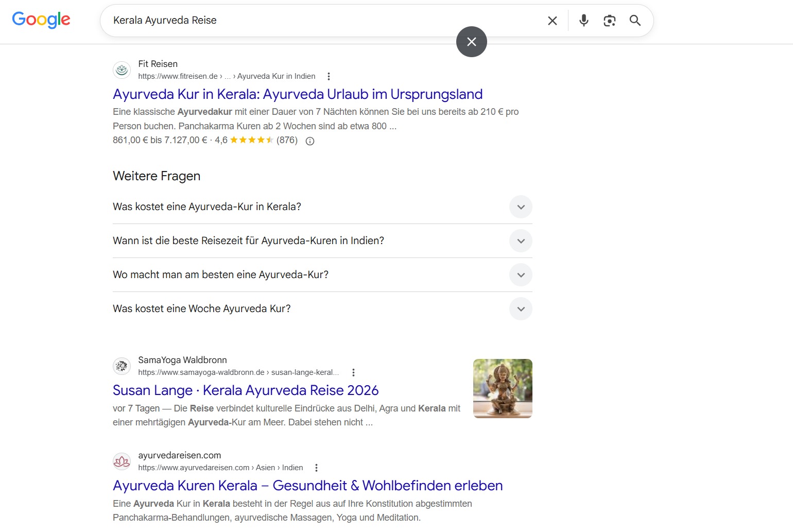Click the ayurvedareisen.com favicon
The image size is (793, 532).
(122, 461)
